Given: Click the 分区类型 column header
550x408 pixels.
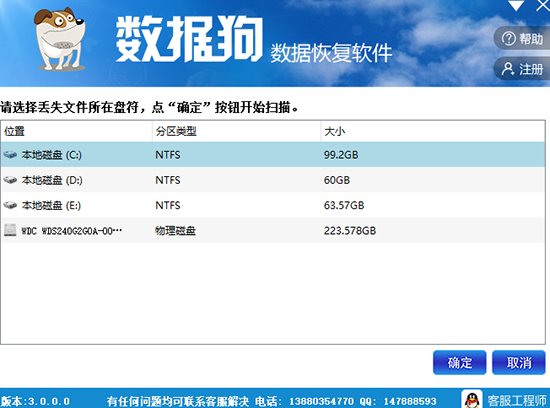Looking at the screenshot, I should tap(236, 131).
